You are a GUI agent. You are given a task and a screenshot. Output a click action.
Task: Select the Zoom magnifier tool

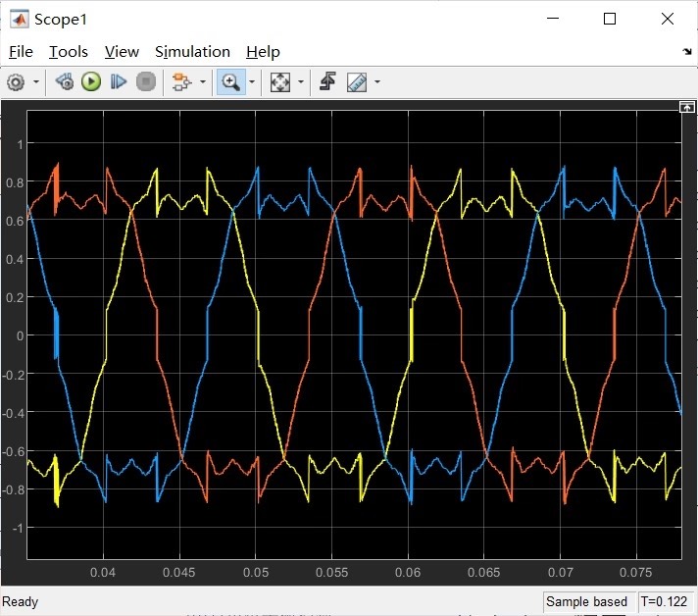[231, 82]
